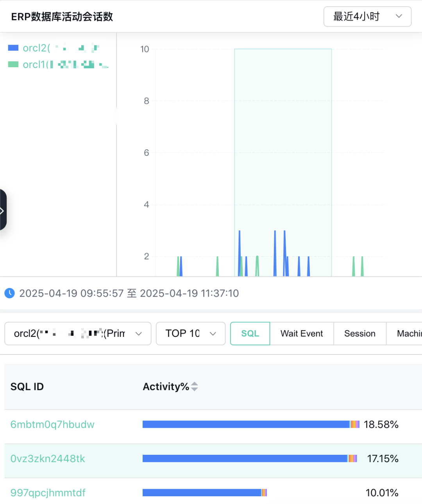
Task: Toggle orcl1 series via green legend swatch
Action: [13, 64]
